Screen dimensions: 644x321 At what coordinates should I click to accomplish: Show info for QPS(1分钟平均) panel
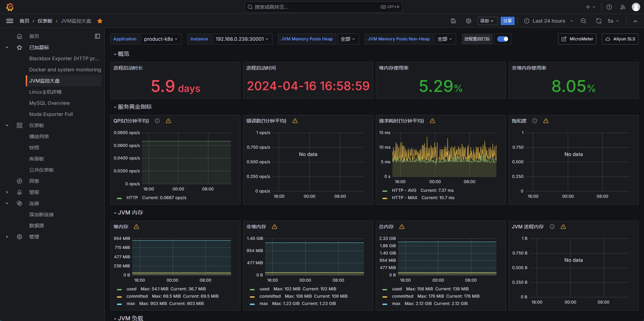click(157, 121)
